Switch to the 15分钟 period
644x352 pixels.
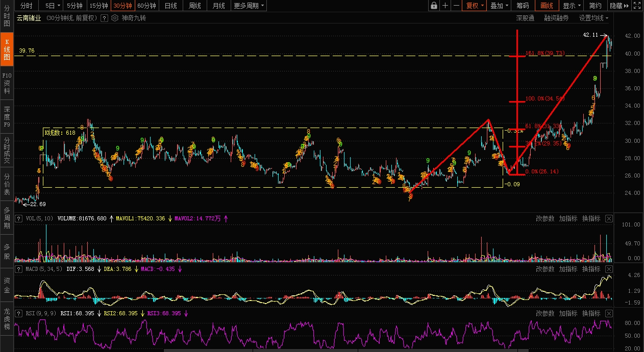tap(98, 6)
